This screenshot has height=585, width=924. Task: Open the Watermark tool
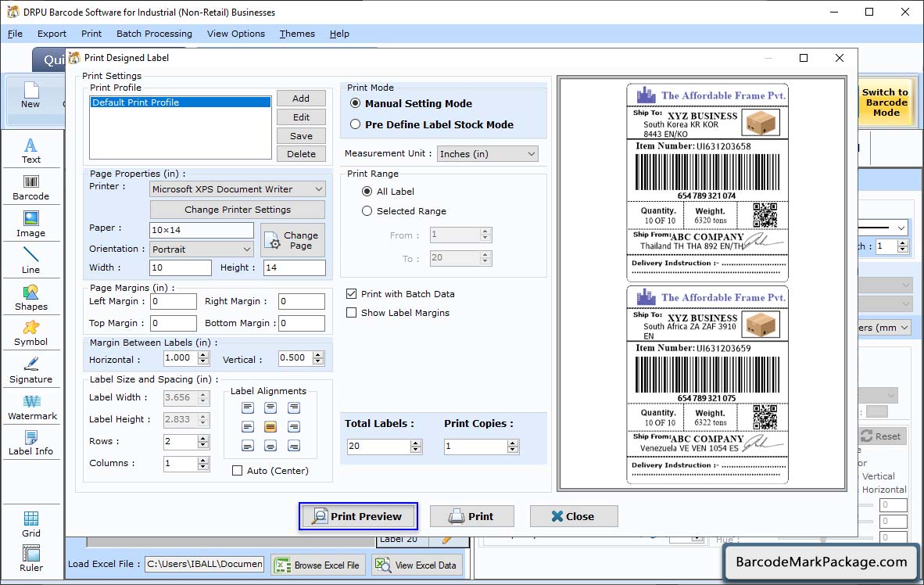[31, 407]
